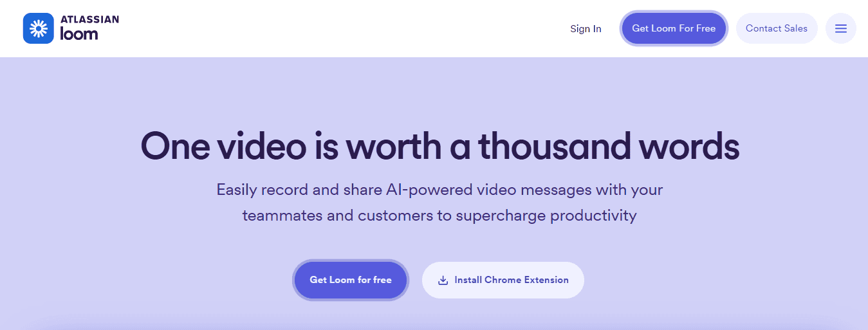Select Sign In in the top navigation

(586, 28)
